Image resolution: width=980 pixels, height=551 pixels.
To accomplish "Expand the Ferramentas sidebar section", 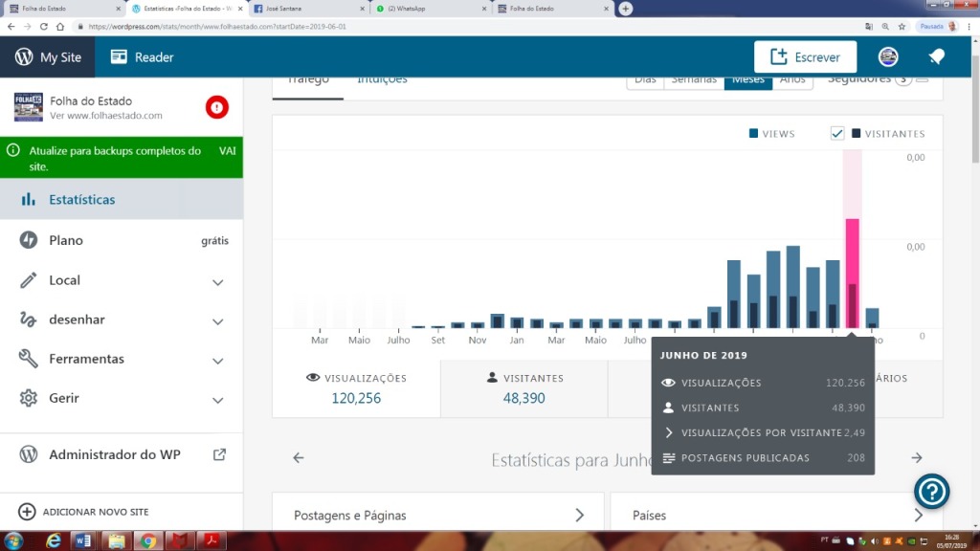I will 217,360.
